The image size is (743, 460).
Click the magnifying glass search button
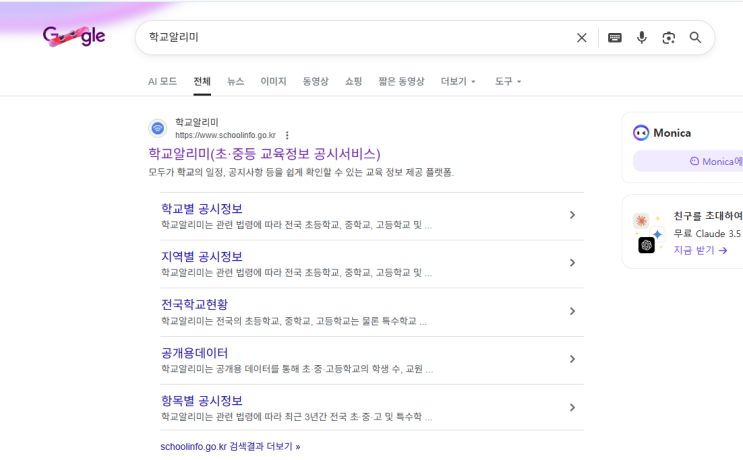[695, 38]
